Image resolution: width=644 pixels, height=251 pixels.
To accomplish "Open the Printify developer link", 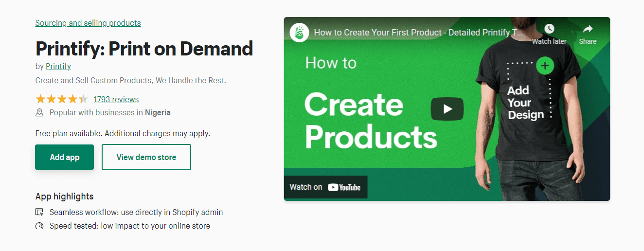I will click(58, 66).
